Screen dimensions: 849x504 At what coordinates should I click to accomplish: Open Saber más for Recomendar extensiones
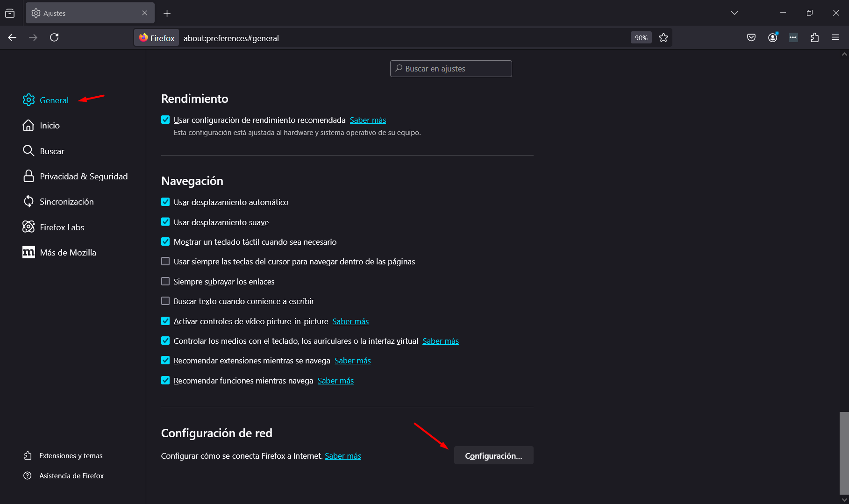353,361
